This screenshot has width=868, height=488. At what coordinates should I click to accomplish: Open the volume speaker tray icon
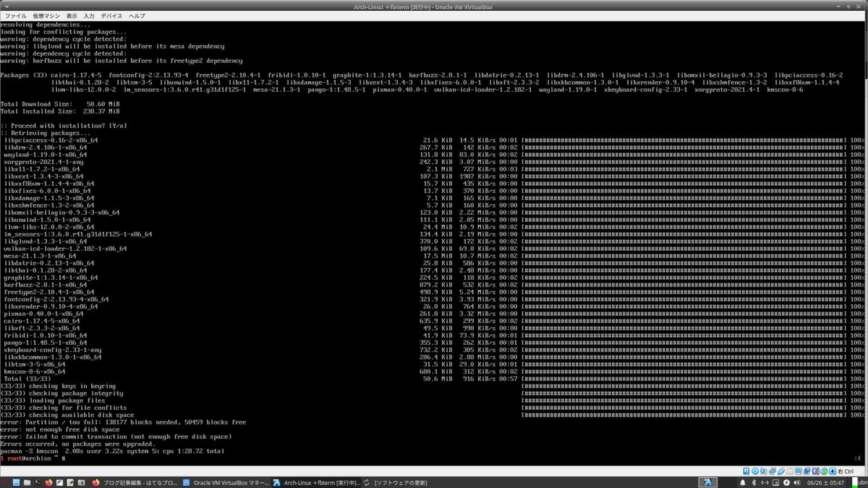point(797,482)
